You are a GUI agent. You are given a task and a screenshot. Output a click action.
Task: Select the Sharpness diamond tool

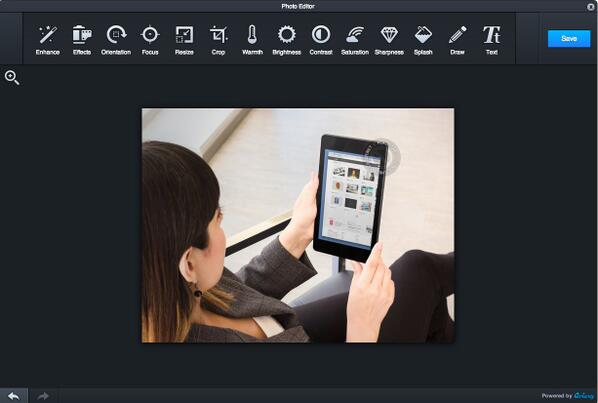click(x=389, y=40)
